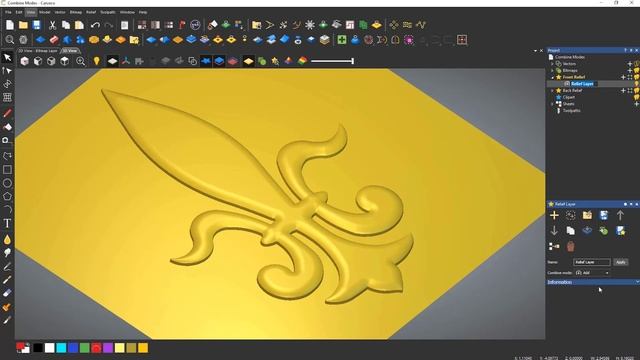The width and height of the screenshot is (640, 360).
Task: Select the Node Editing tool
Action: [x=7, y=71]
